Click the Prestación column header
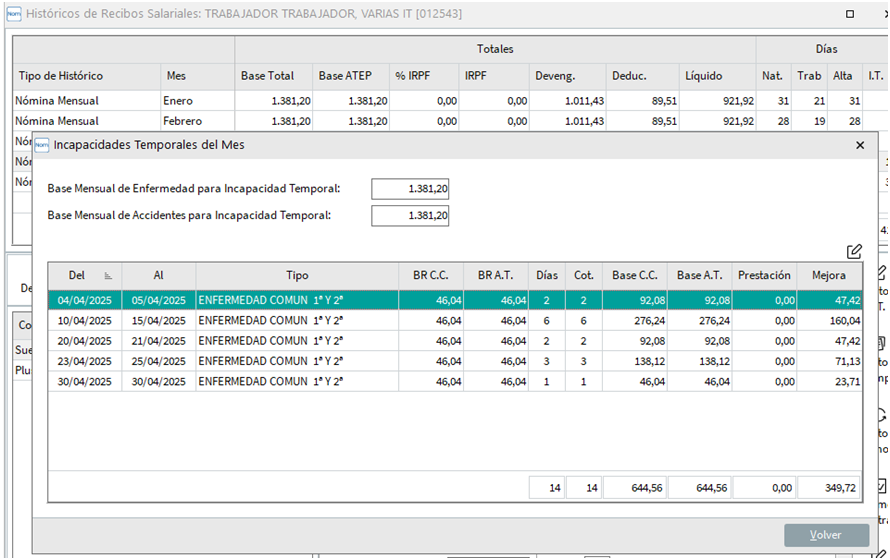 (765, 276)
